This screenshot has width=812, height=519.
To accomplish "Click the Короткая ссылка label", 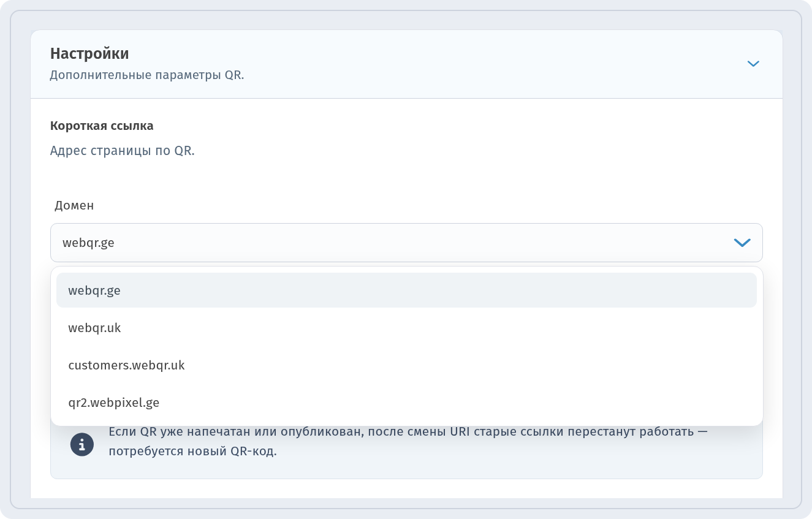I will click(x=102, y=126).
